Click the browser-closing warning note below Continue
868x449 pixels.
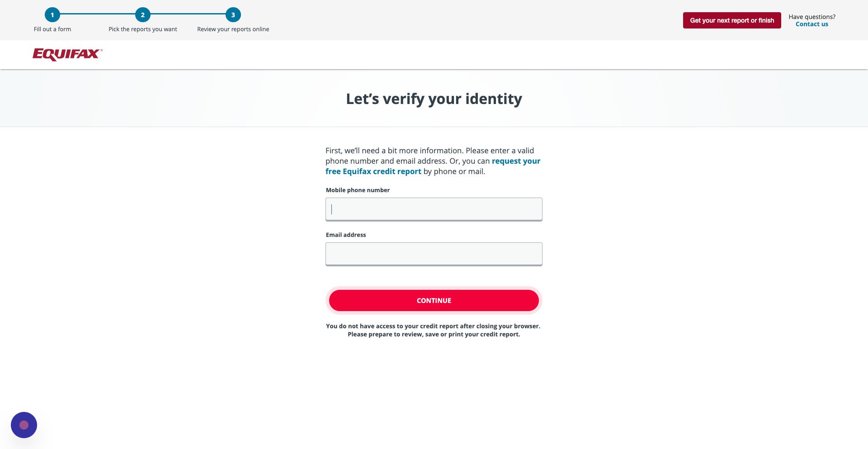433,330
